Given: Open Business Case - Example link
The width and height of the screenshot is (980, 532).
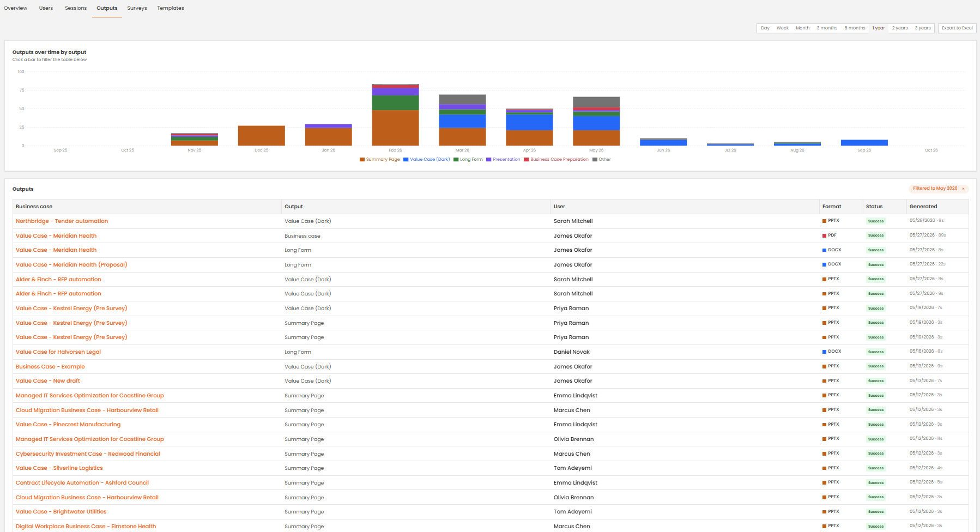Looking at the screenshot, I should [50, 366].
